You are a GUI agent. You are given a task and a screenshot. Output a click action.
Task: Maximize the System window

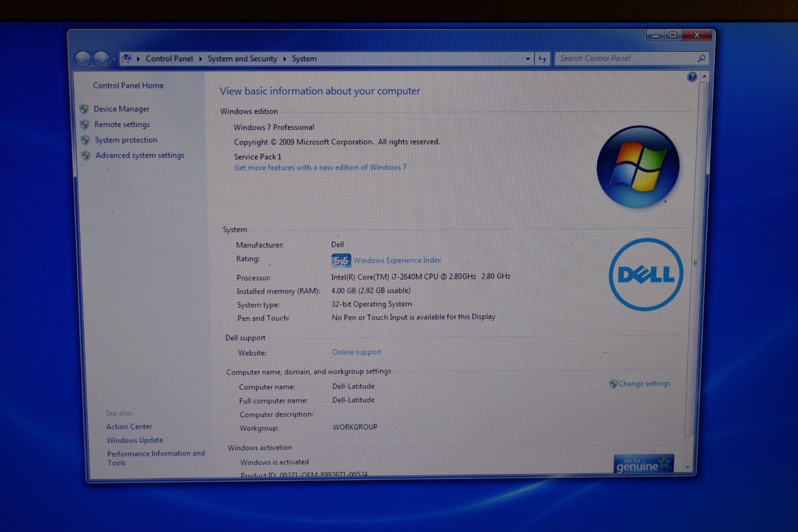pos(673,35)
